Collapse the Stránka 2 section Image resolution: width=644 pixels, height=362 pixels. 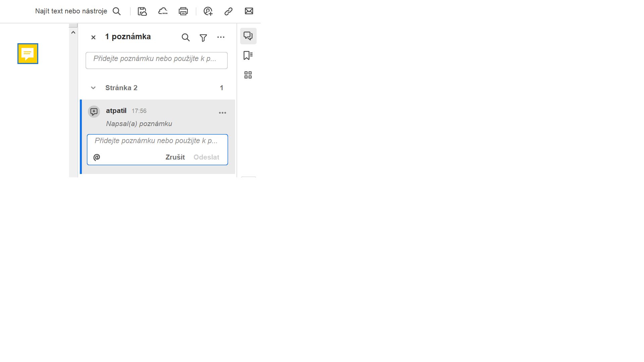pyautogui.click(x=93, y=88)
